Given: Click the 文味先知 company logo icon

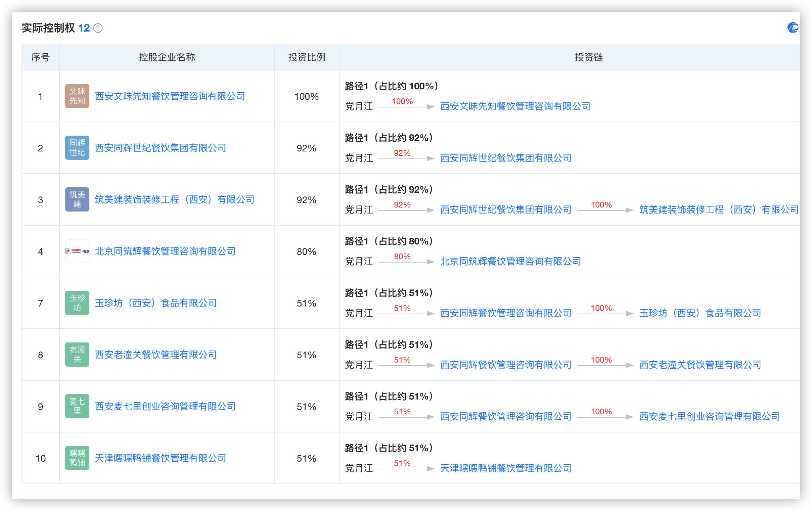Looking at the screenshot, I should (77, 97).
